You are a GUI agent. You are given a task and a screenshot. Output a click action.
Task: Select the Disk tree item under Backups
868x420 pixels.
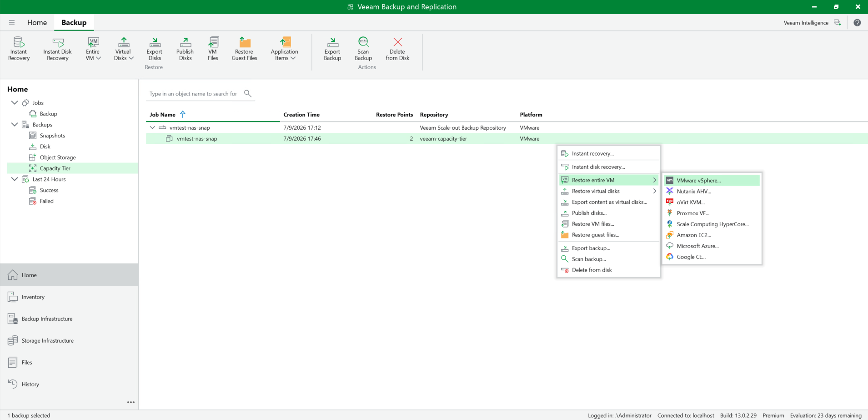pos(45,147)
